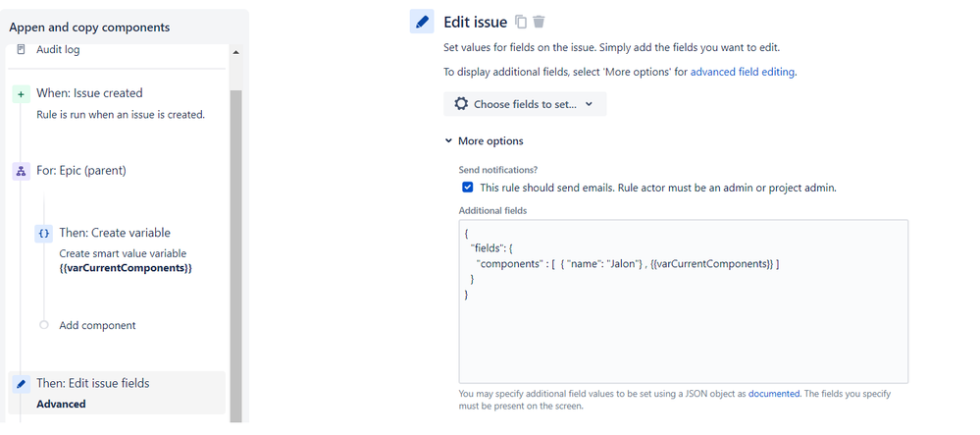This screenshot has height=435, width=980.
Task: Collapse the More options section
Action: point(485,140)
